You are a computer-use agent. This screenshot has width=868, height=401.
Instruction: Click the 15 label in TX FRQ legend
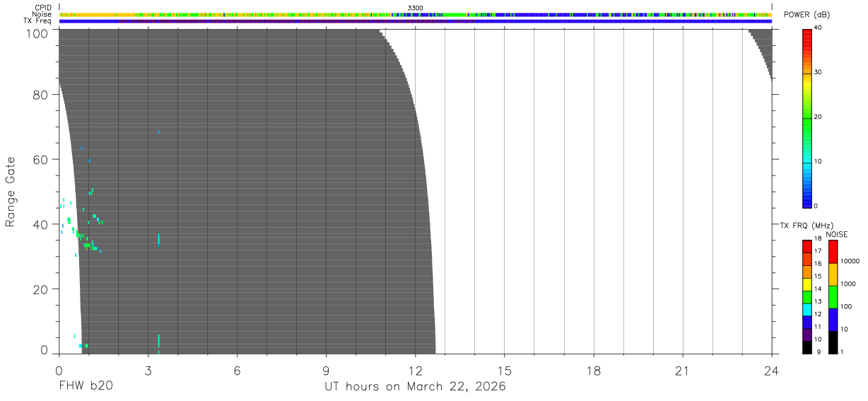tap(819, 277)
